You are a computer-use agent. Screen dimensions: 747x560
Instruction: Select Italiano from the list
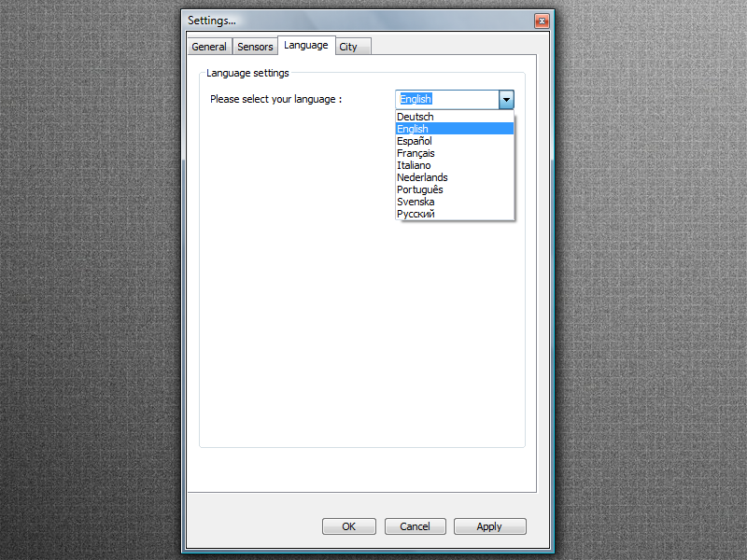[414, 165]
